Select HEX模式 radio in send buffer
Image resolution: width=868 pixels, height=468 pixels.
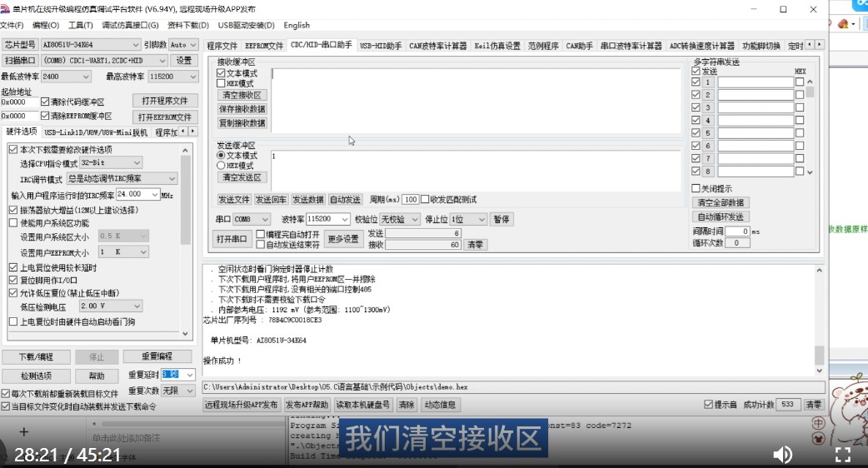(221, 166)
